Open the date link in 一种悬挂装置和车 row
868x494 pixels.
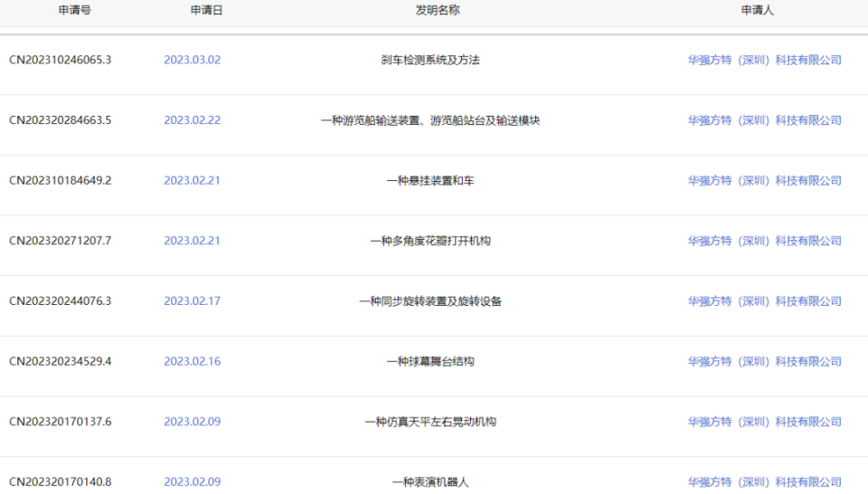[x=192, y=181]
